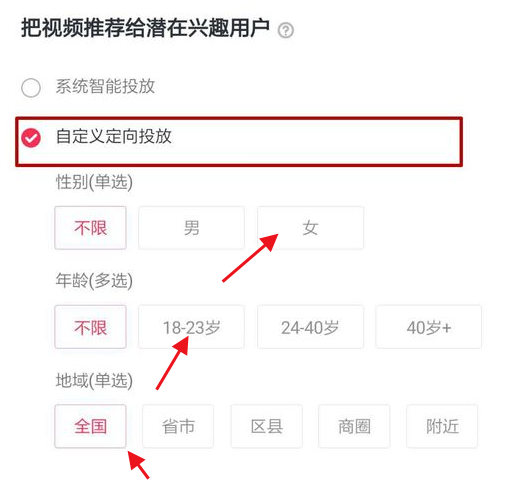
Task: Click the 性别(单选) label
Action: point(94,182)
